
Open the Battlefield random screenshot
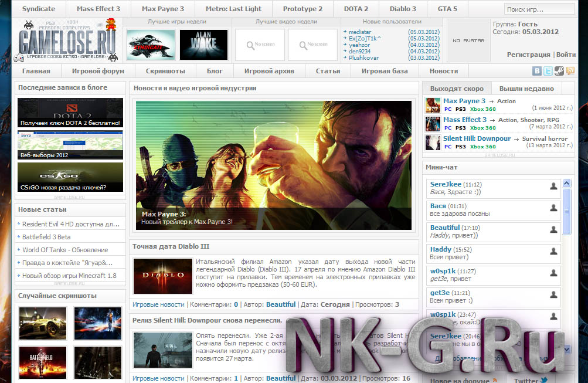coord(43,362)
